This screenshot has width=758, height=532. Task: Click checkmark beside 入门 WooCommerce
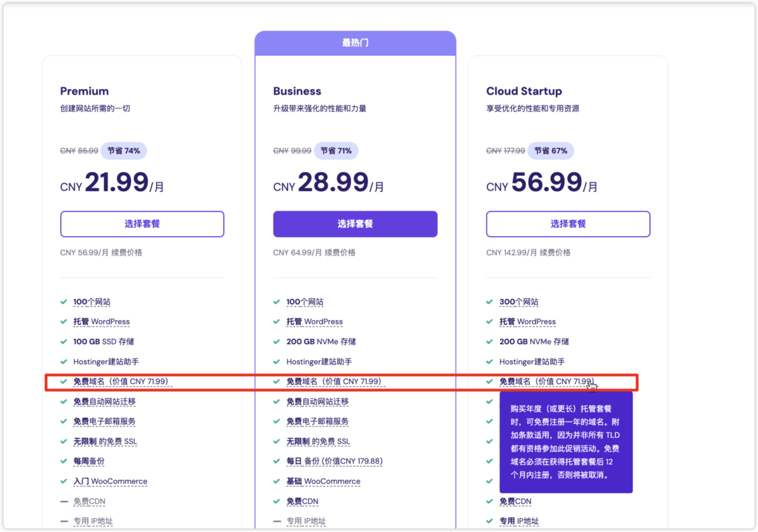tap(64, 481)
